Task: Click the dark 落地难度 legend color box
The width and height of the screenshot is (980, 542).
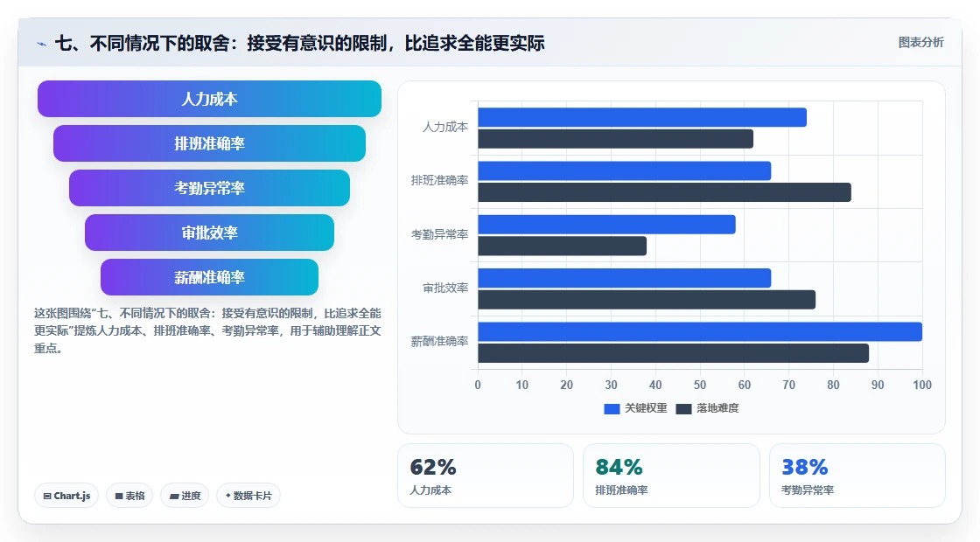Action: tap(683, 409)
